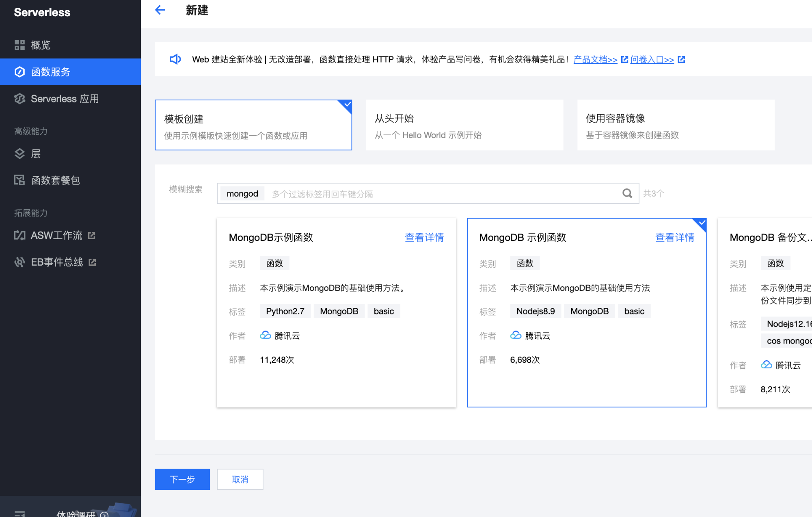Image resolution: width=812 pixels, height=517 pixels.
Task: View details of Nodejs8.9 MongoDB 示例函数
Action: tap(675, 238)
